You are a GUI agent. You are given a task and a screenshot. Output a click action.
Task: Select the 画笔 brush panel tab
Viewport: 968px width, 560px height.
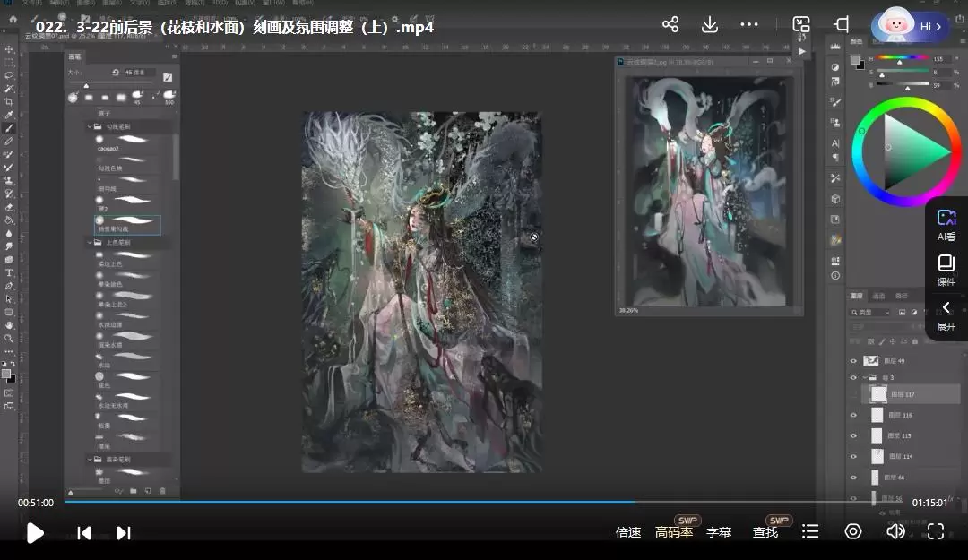tap(74, 56)
